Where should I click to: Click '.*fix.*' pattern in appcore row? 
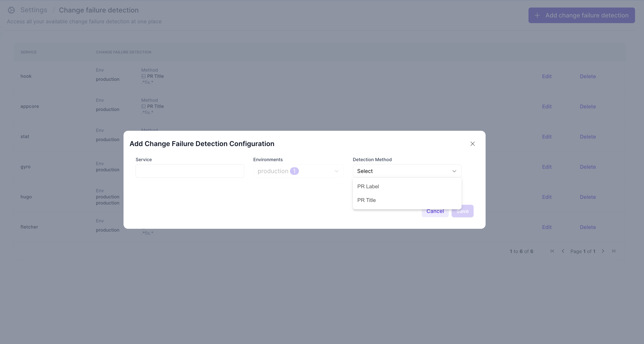pyautogui.click(x=147, y=112)
